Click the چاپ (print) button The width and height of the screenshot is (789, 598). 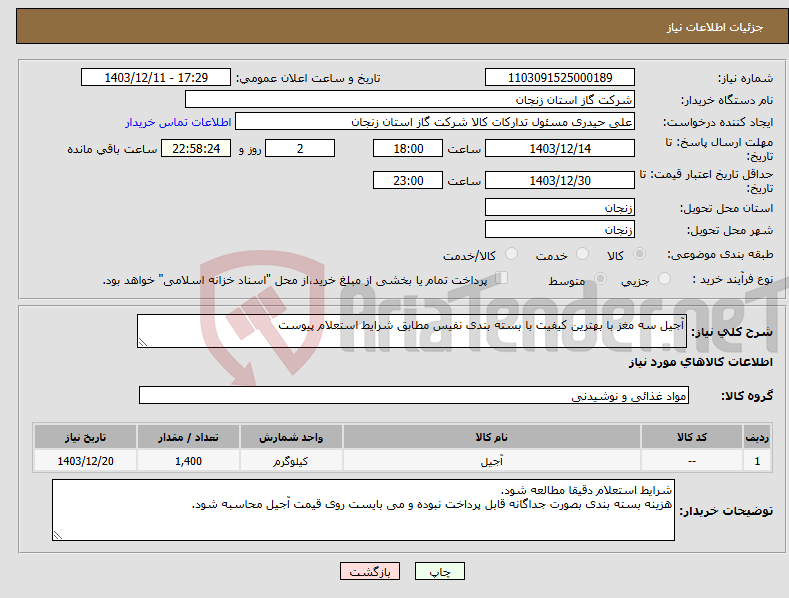(x=439, y=571)
